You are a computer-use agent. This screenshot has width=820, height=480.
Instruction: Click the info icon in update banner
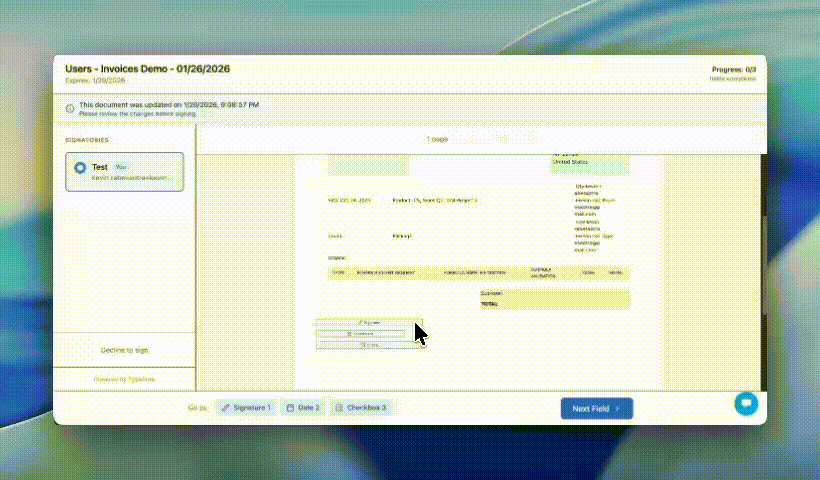click(x=69, y=108)
